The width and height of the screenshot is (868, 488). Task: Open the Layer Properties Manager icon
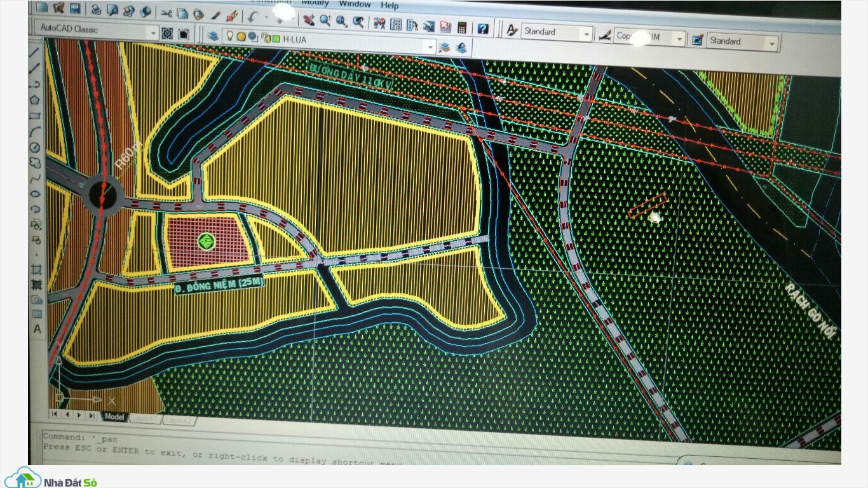[212, 36]
